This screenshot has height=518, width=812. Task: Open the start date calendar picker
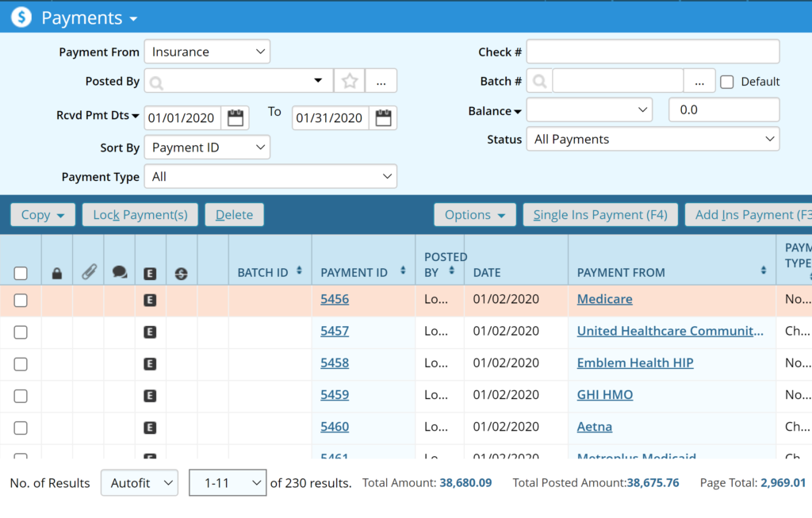click(236, 118)
